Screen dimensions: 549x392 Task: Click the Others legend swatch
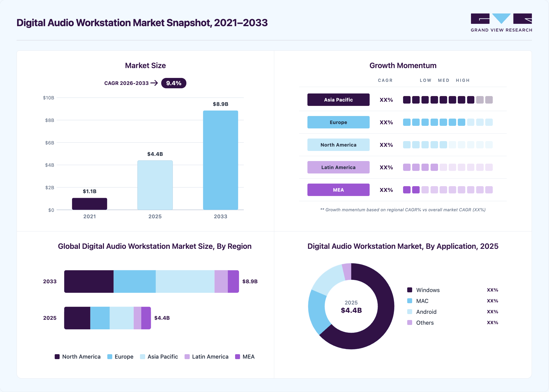pyautogui.click(x=410, y=322)
